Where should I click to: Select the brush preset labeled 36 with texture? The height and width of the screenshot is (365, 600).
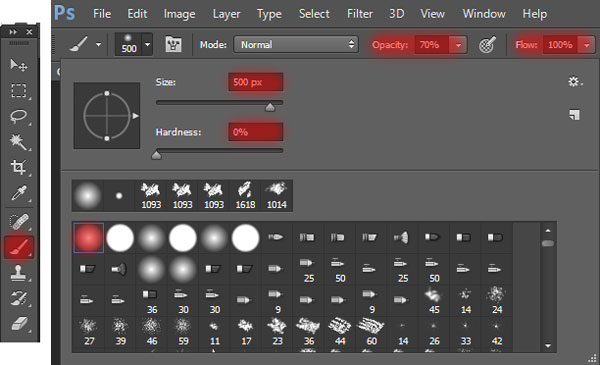(x=308, y=332)
